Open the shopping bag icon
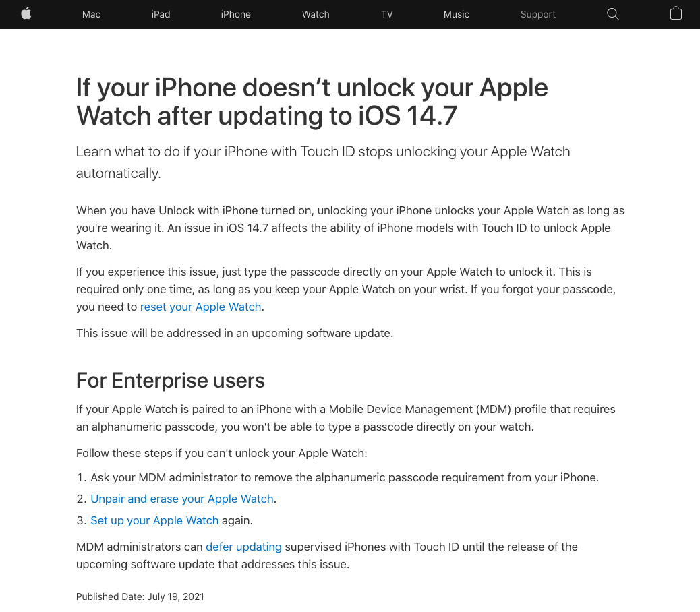The width and height of the screenshot is (700, 612). point(676,13)
